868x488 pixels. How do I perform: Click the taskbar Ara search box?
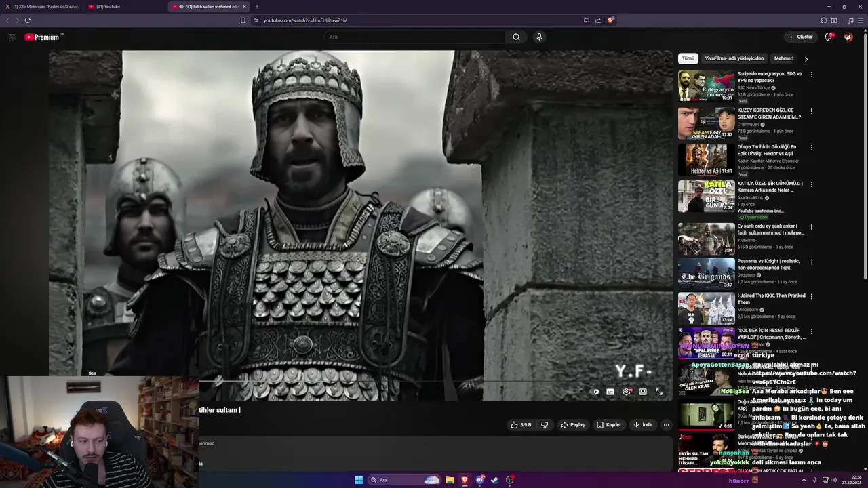[x=404, y=480]
